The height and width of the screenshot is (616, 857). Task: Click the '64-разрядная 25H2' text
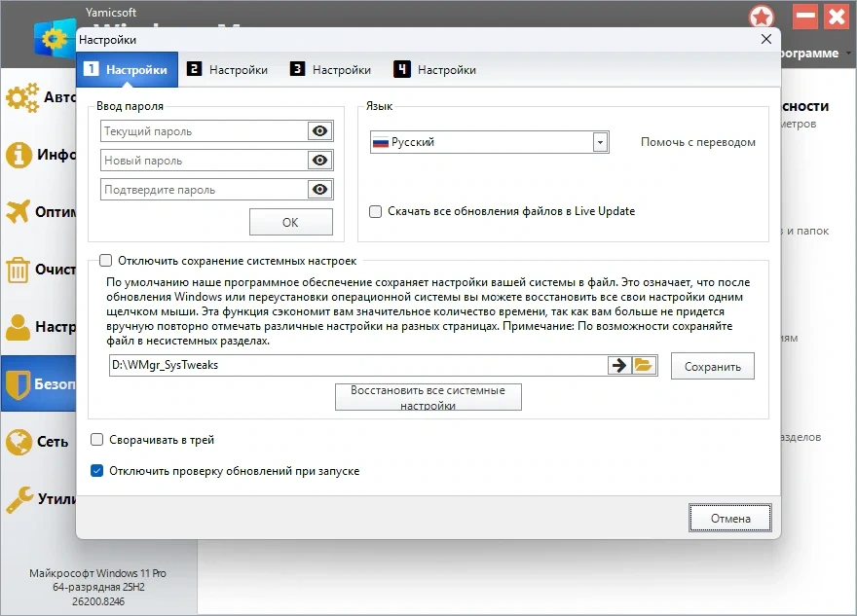(98, 587)
